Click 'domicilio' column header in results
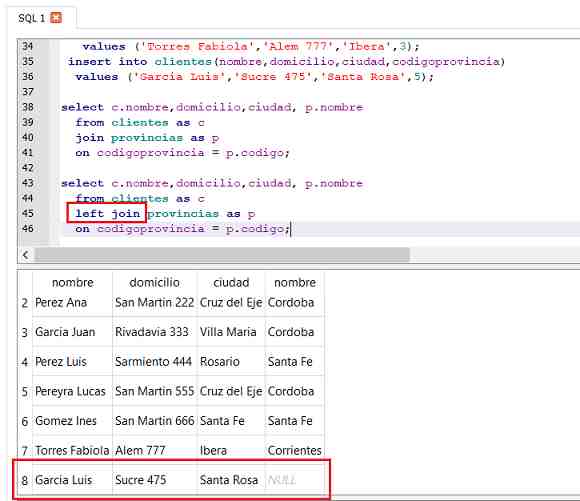 pyautogui.click(x=154, y=283)
